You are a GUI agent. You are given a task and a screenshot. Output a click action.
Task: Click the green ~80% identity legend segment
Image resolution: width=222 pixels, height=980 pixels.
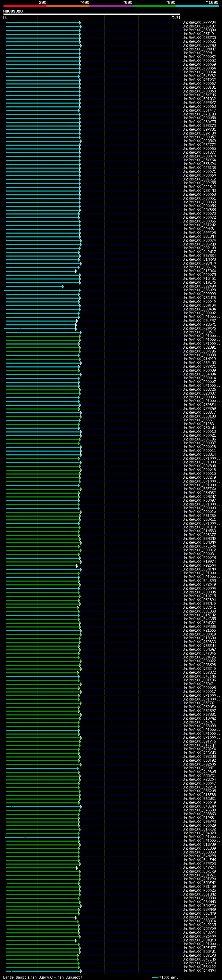pos(154,6)
